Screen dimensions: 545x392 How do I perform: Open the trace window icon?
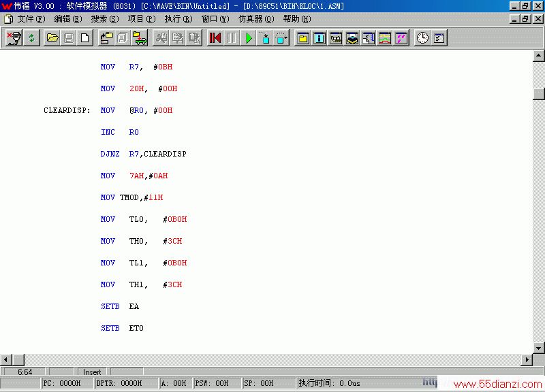369,38
